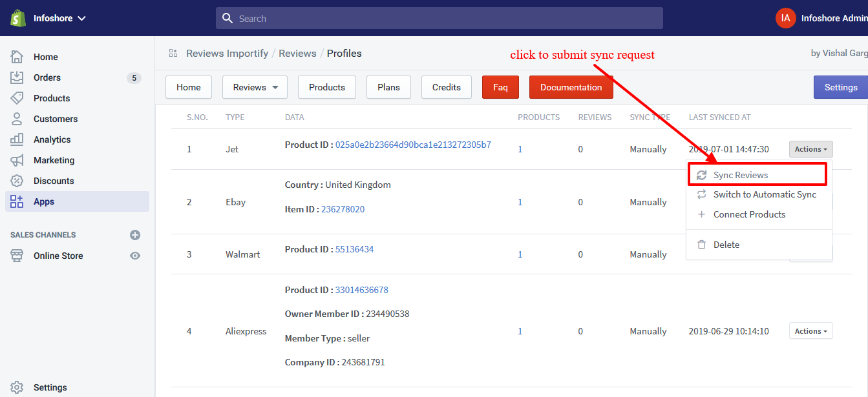Click the Marketing megaphone icon
The width and height of the screenshot is (868, 397).
pos(17,160)
